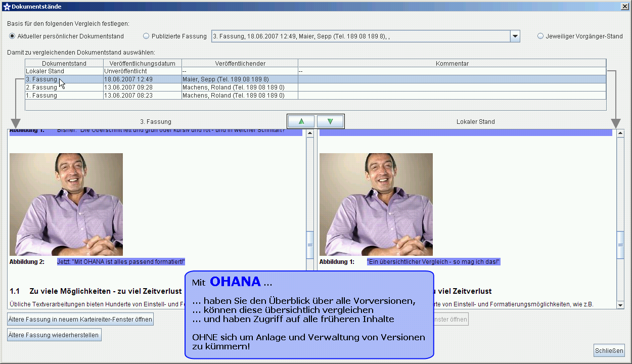Click the '3. Fassung, 18.06.2007' combo box field

[x=360, y=36]
